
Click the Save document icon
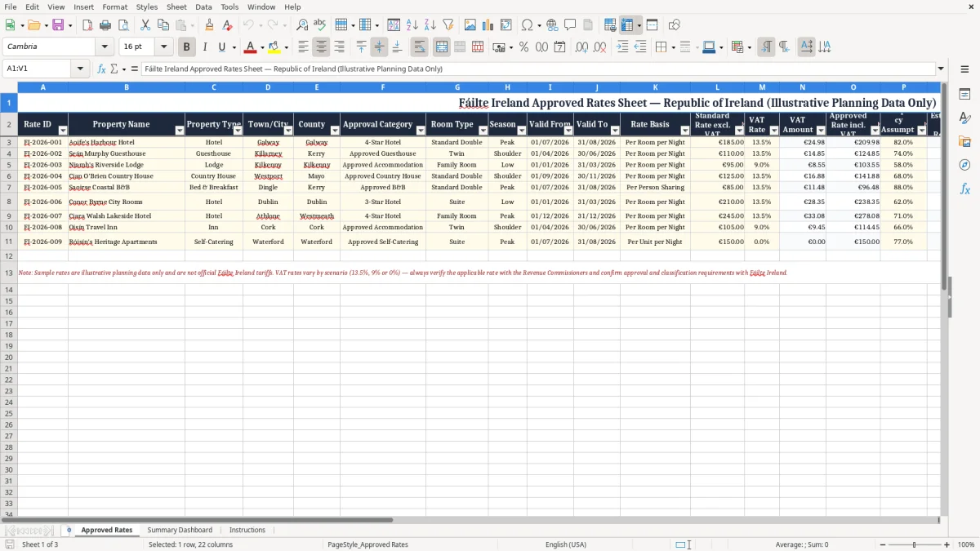click(58, 25)
